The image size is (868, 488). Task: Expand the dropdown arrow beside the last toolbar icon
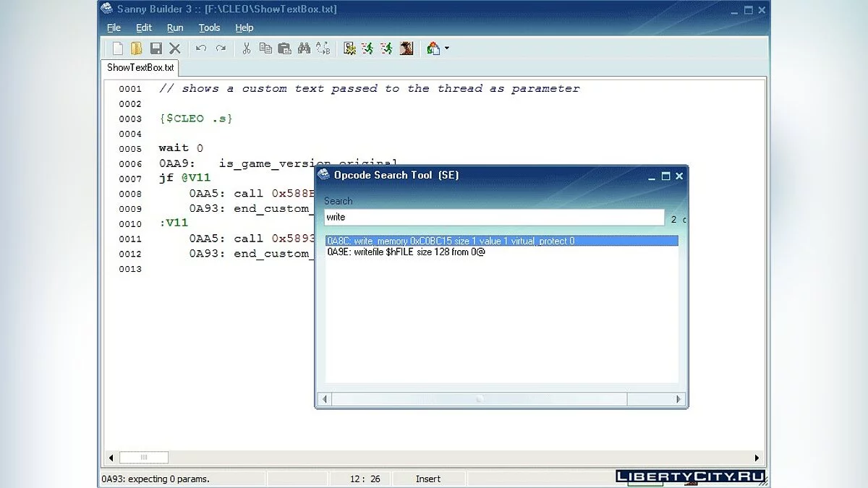coord(447,48)
